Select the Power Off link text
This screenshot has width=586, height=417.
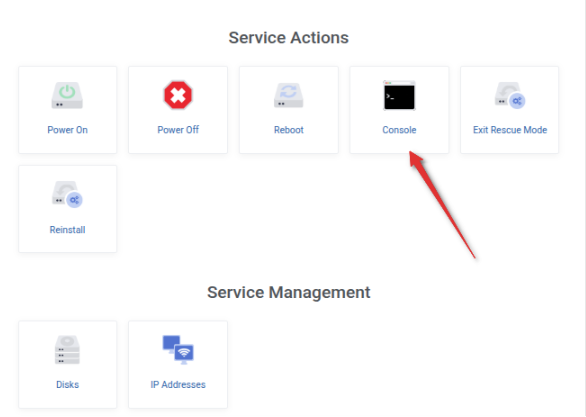pos(178,130)
